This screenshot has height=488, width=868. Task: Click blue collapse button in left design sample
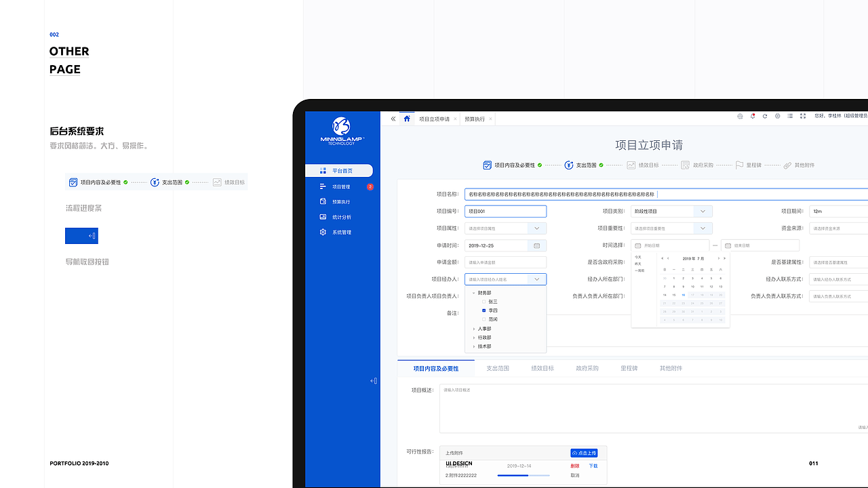[81, 236]
